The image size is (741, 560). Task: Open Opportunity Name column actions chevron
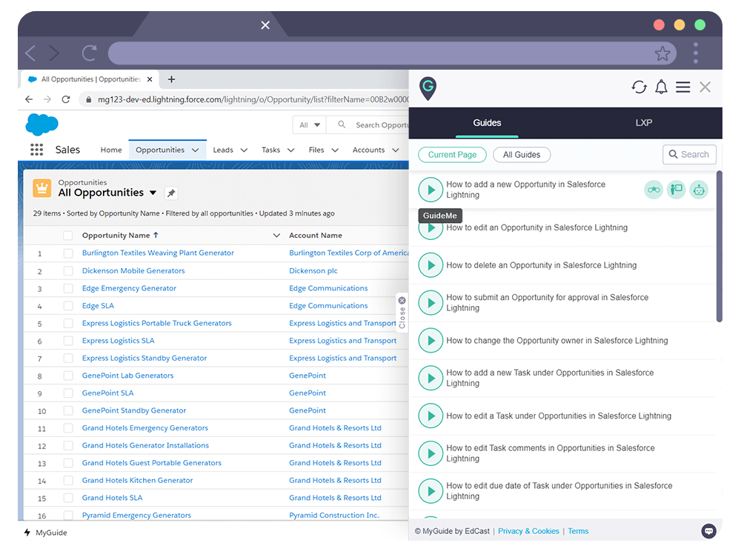coord(276,236)
